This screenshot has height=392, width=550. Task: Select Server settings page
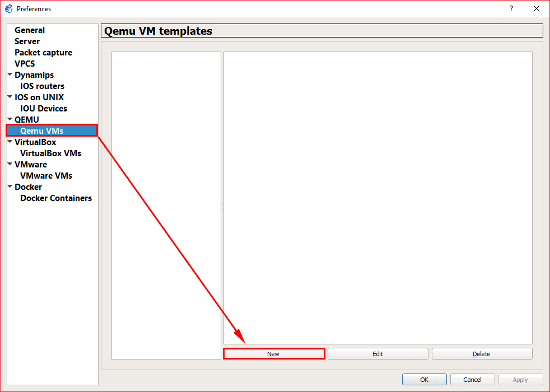(27, 41)
